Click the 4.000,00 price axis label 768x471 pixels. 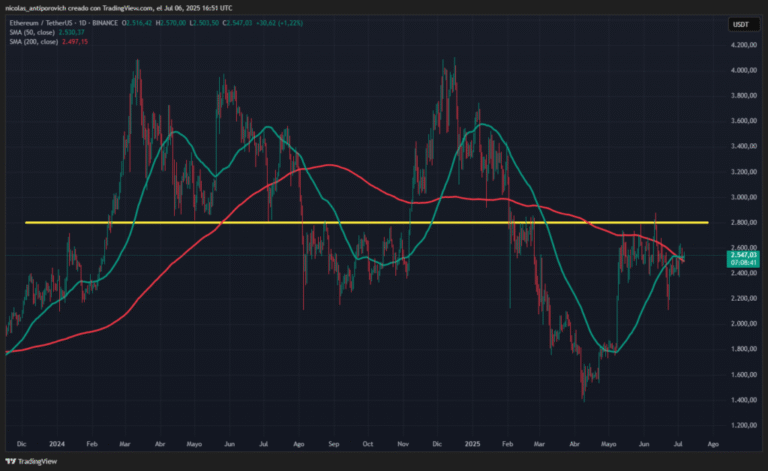(744, 71)
